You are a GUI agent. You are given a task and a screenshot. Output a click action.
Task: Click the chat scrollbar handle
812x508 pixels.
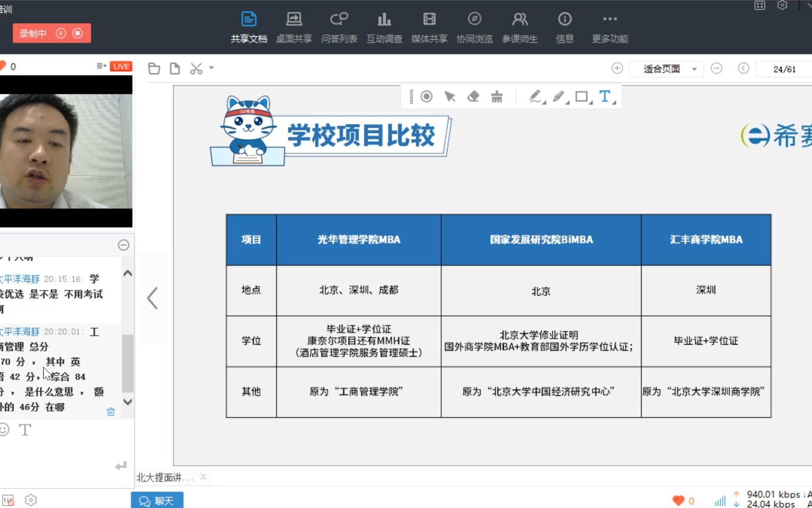point(128,363)
